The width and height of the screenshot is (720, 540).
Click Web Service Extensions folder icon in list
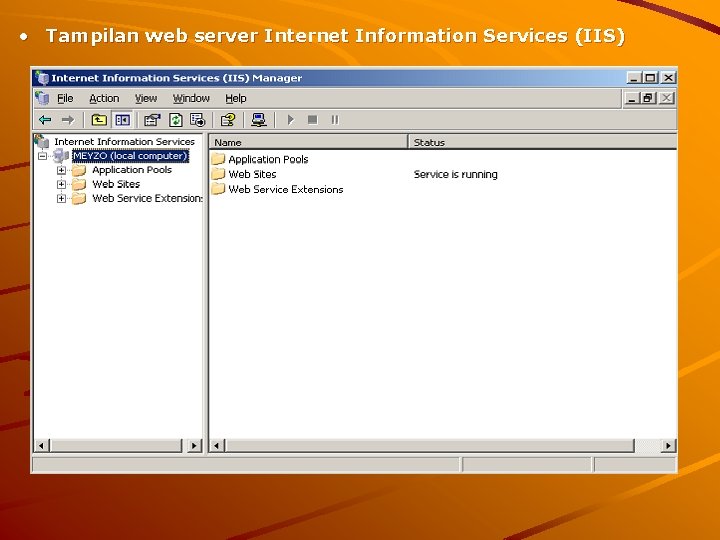[218, 189]
